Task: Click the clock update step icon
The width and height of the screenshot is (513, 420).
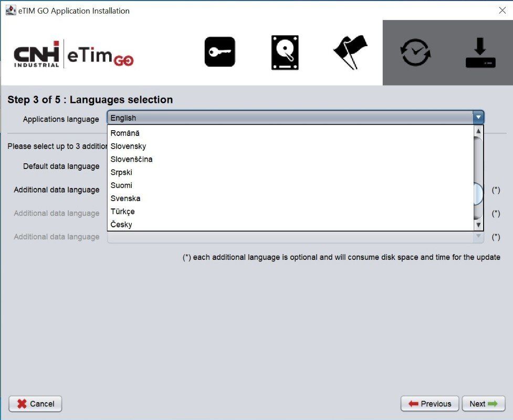Action: 415,52
